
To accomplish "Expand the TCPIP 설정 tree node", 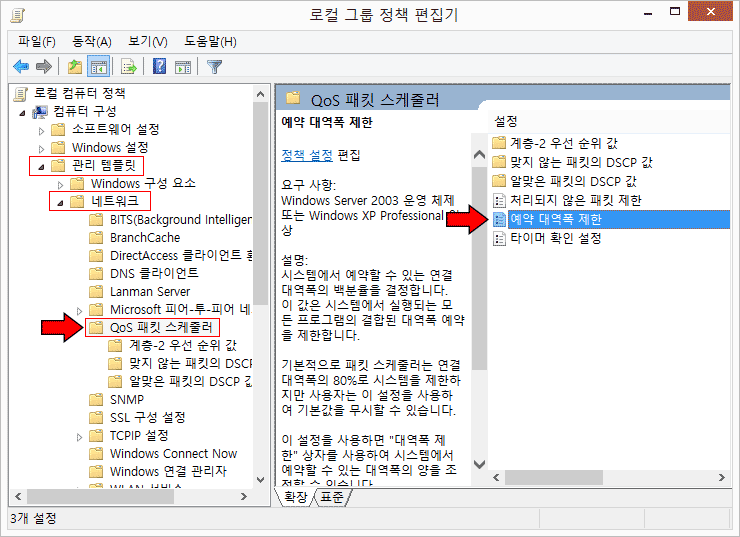I will pos(79,437).
